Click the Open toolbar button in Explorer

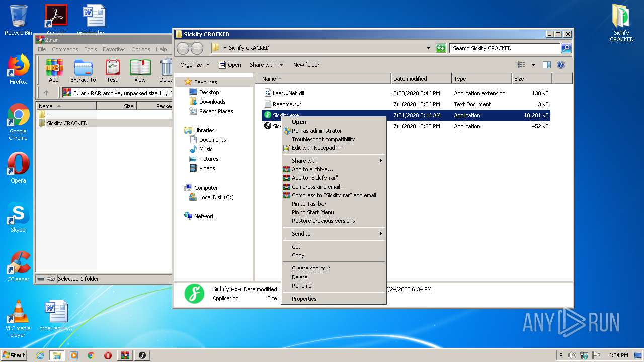click(230, 65)
